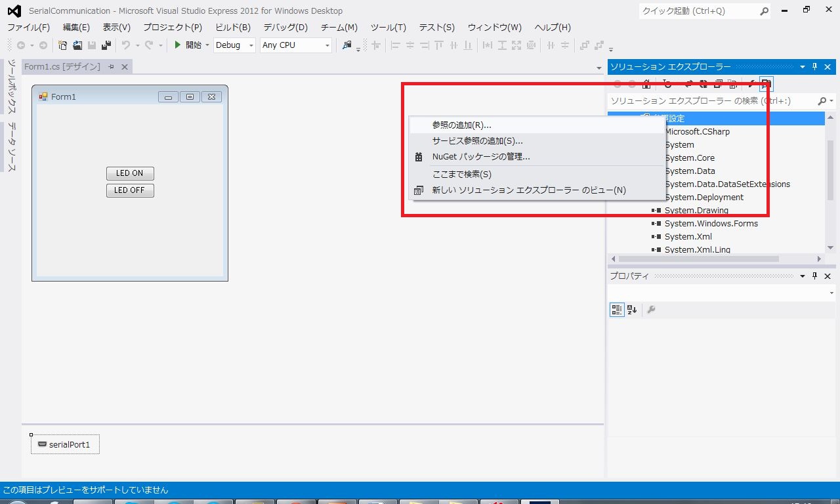Click the Open File toolbar icon
This screenshot has height=504, width=840.
point(77,45)
